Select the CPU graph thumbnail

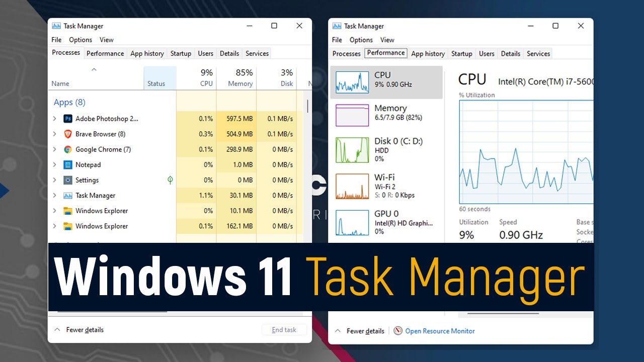(x=352, y=81)
